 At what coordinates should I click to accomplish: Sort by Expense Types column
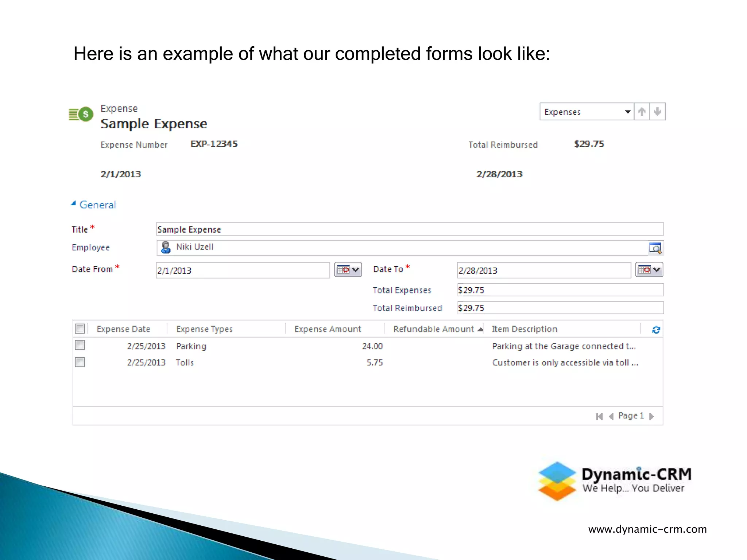coord(204,329)
